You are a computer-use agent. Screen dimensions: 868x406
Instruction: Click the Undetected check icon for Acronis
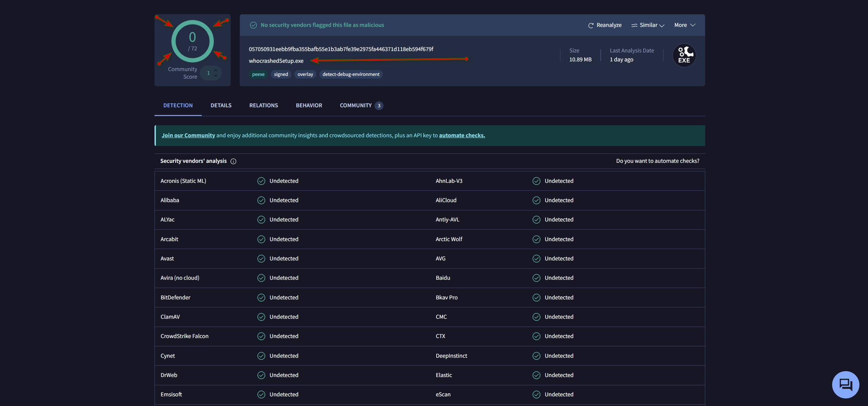coord(261,181)
